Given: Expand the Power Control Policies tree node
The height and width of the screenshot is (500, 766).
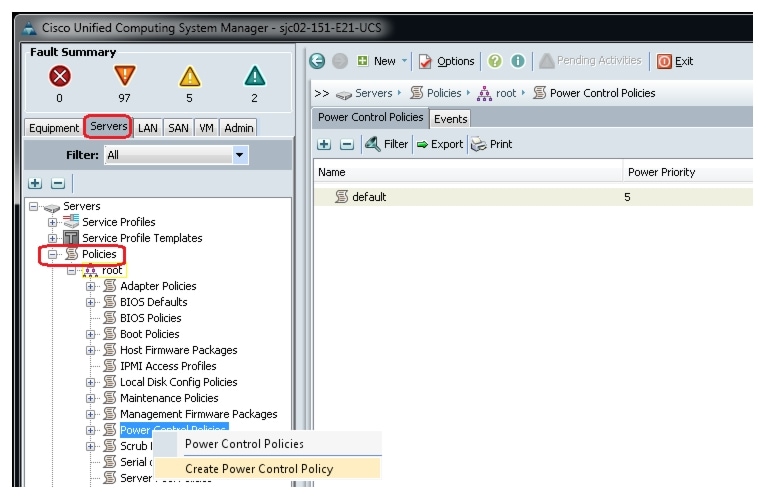Looking at the screenshot, I should point(90,431).
